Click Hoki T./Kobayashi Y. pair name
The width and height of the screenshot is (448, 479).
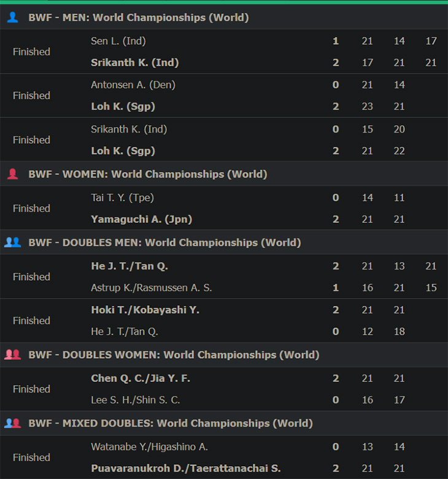click(x=145, y=310)
